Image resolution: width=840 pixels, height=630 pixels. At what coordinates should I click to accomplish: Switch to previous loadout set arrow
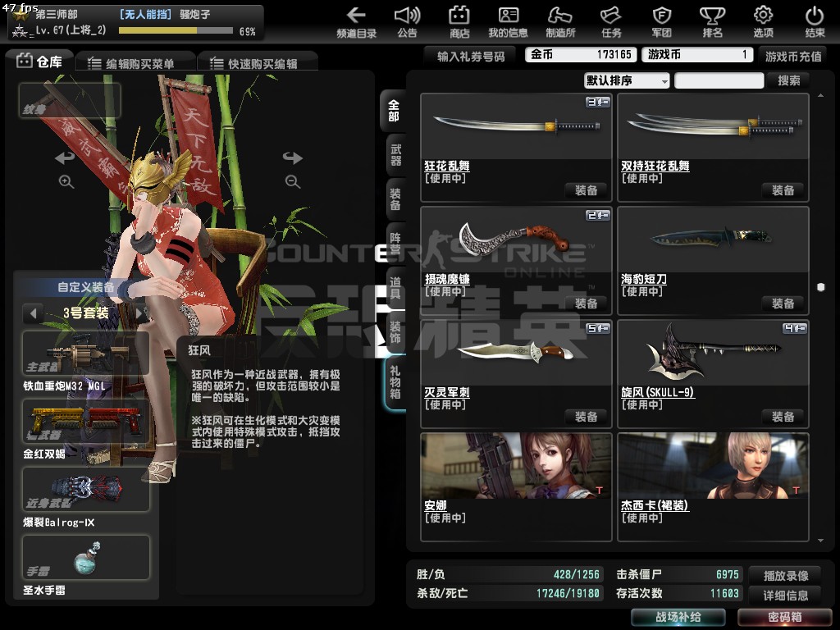coord(33,313)
